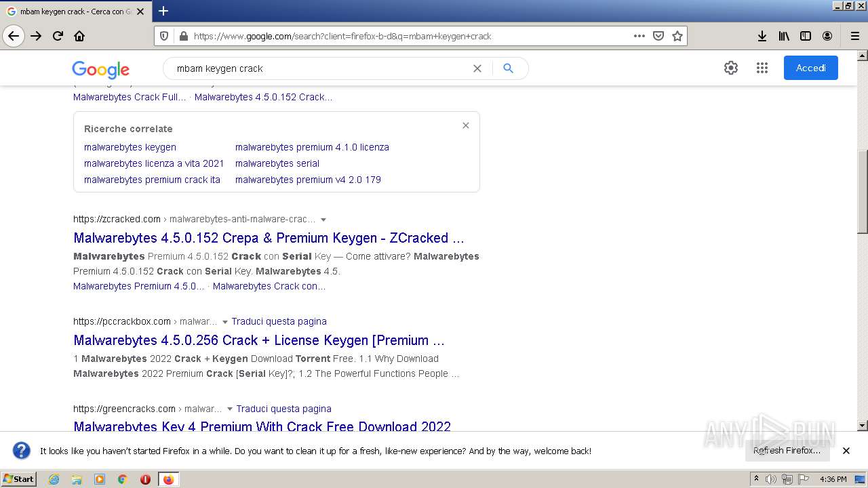868x488 pixels.
Task: Select the mbam keygen crack tab
Action: click(x=75, y=12)
